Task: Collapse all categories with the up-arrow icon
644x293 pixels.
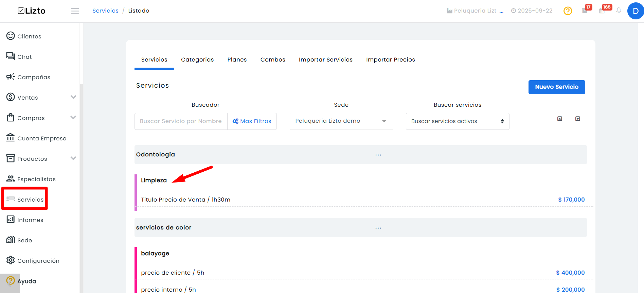Action: (560, 119)
